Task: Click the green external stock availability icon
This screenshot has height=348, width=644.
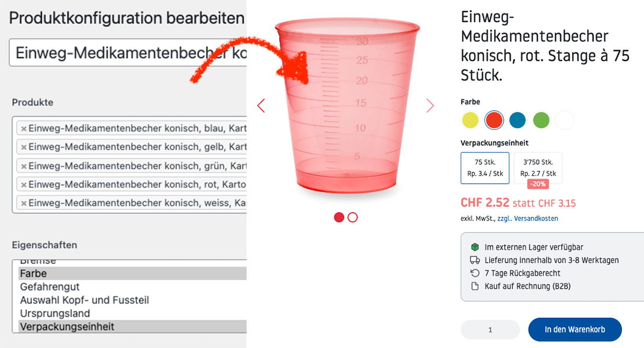Action: click(x=473, y=247)
